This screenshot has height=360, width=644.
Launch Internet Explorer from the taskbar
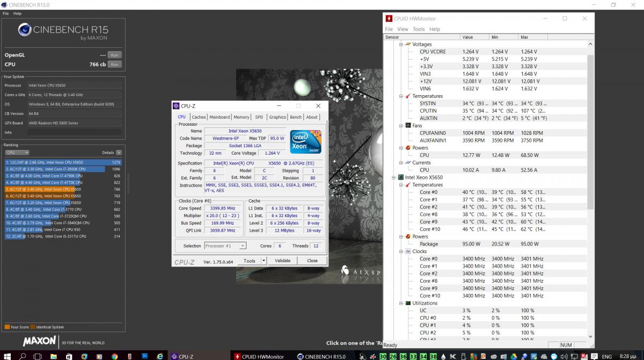click(x=160, y=356)
